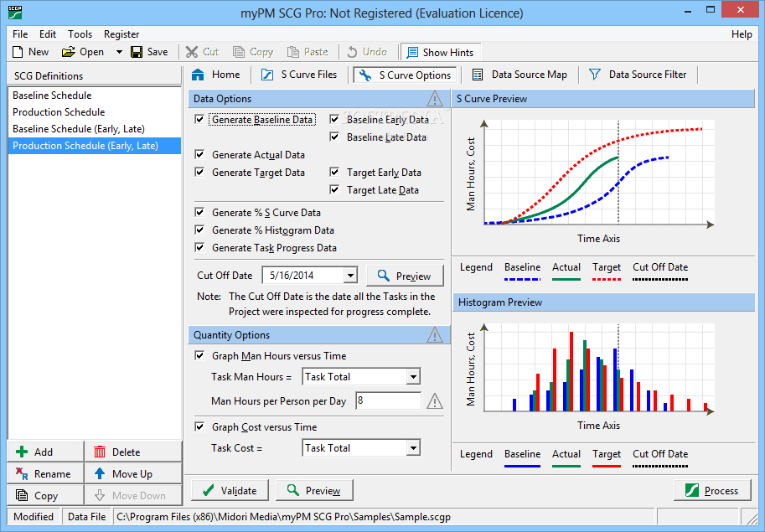Click the Paste clipboard icon
This screenshot has height=532, width=765.
point(292,52)
